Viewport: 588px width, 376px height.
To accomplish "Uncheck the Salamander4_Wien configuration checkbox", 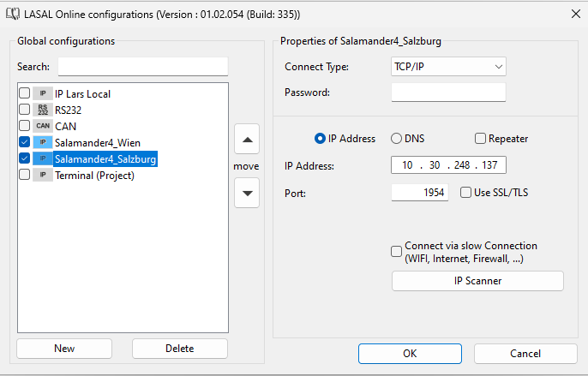I will click(24, 142).
